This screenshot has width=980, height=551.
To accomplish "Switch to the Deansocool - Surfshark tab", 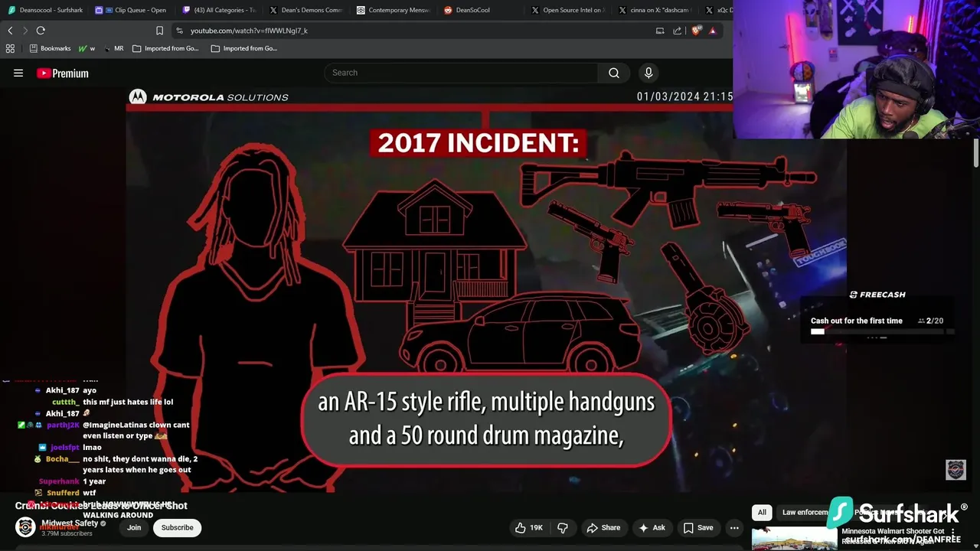I will tap(45, 10).
